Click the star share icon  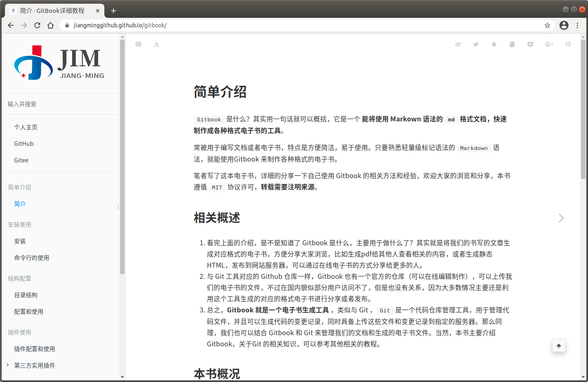click(494, 44)
